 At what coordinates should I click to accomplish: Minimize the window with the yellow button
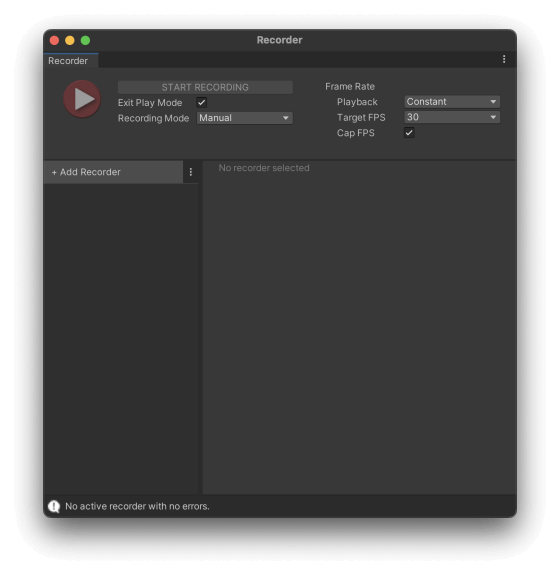point(70,40)
